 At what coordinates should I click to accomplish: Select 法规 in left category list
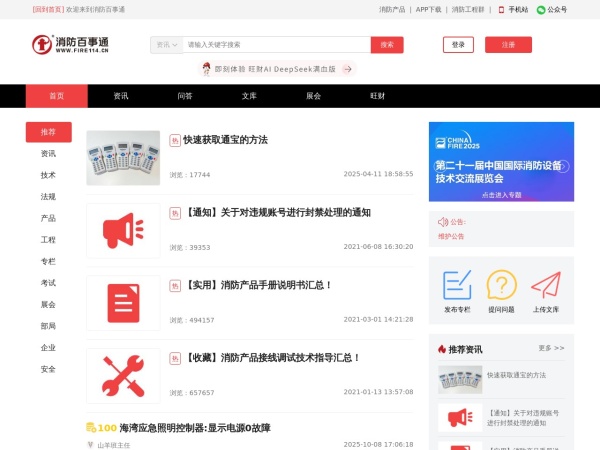pyautogui.click(x=48, y=197)
